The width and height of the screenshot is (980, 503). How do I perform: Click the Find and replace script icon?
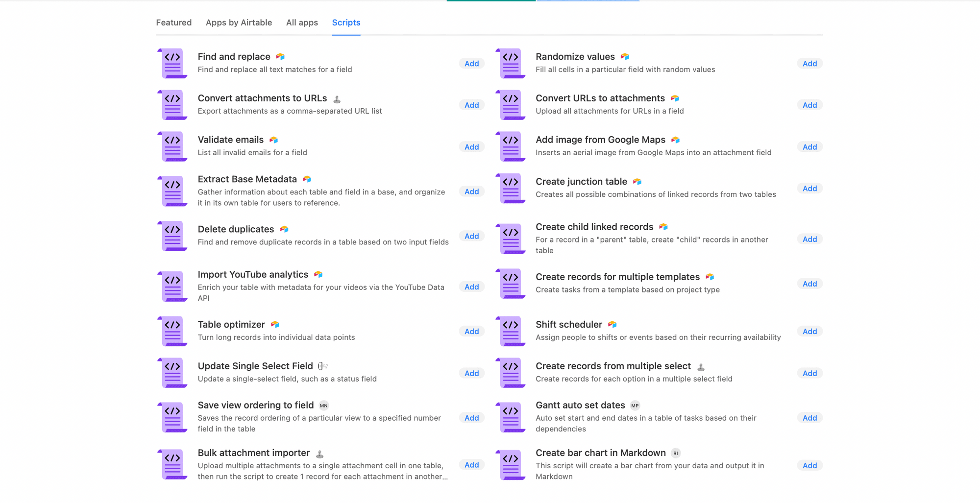tap(172, 63)
